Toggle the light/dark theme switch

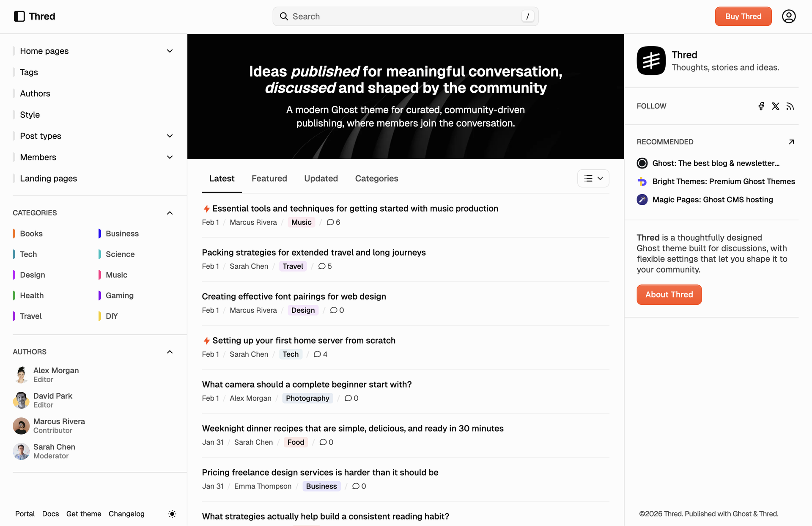tap(172, 514)
